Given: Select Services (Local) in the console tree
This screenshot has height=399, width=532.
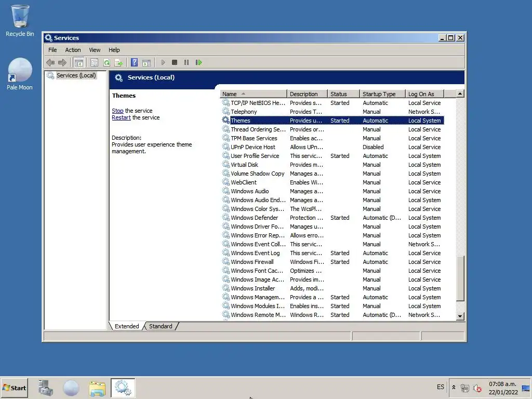Looking at the screenshot, I should (x=76, y=75).
